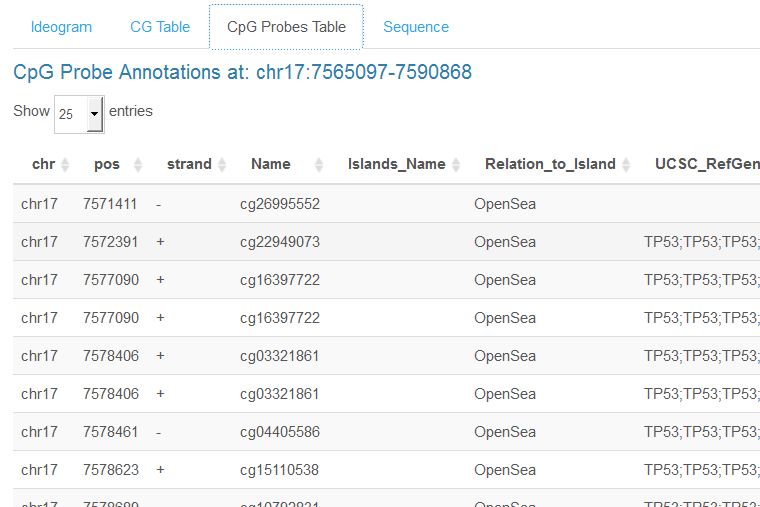Click position value 7571411
The width and height of the screenshot is (760, 507).
point(110,204)
